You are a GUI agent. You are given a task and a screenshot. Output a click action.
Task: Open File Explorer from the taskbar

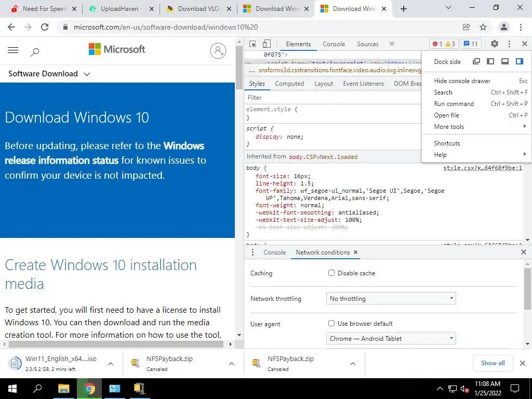tap(63, 389)
